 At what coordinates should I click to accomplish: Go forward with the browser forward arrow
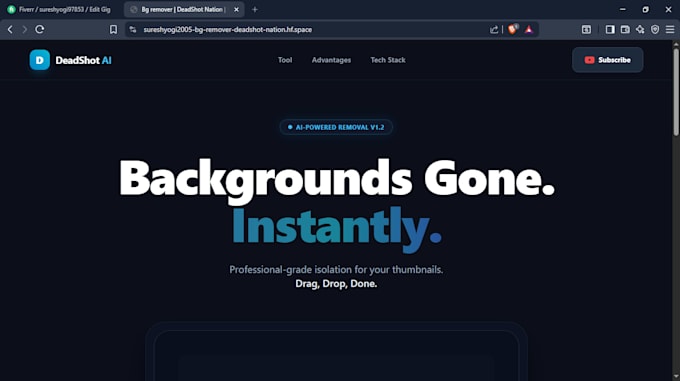click(25, 29)
